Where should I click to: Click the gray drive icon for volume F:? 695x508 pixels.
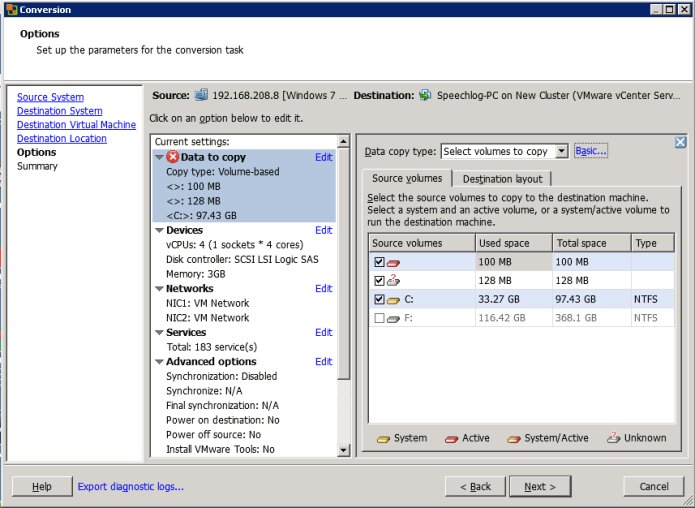[x=393, y=318]
